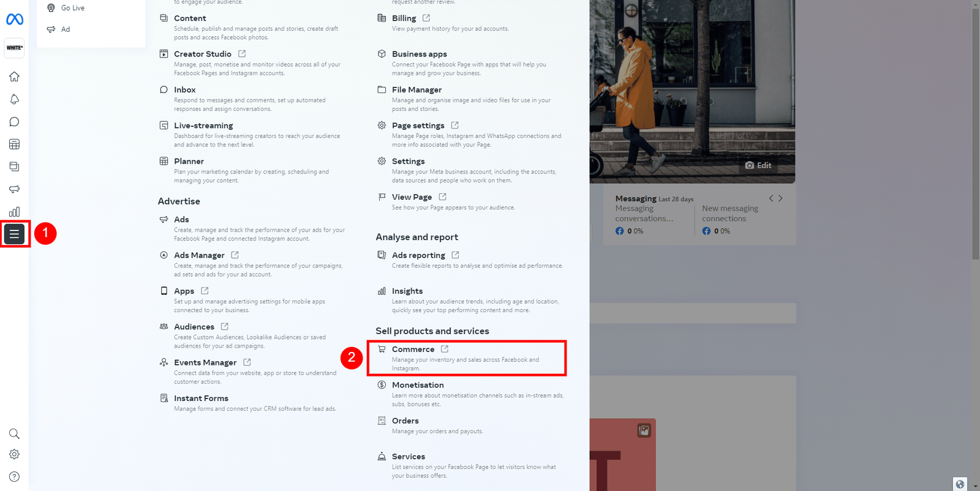This screenshot has width=980, height=491.
Task: Open the All tools hamburger menu
Action: click(x=14, y=234)
